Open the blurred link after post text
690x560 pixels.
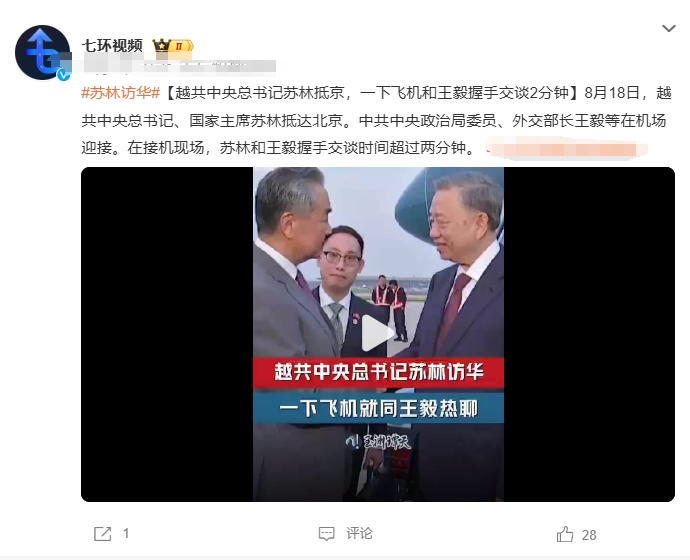pyautogui.click(x=565, y=149)
